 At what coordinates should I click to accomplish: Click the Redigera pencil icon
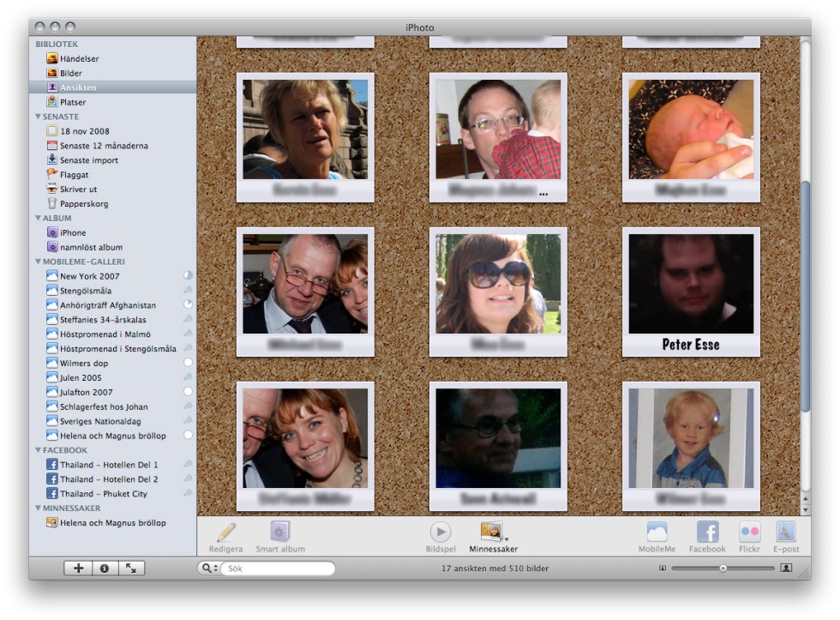coord(225,533)
